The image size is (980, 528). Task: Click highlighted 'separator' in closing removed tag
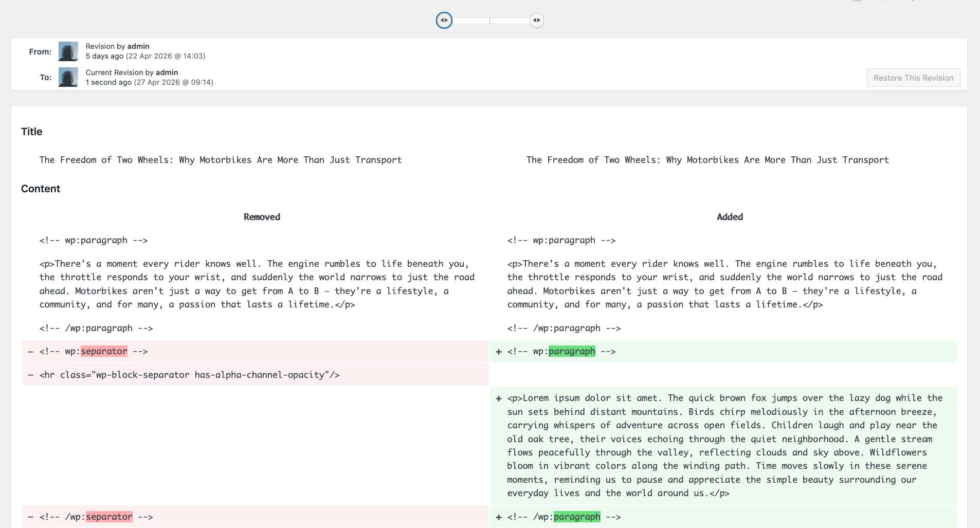(109, 517)
